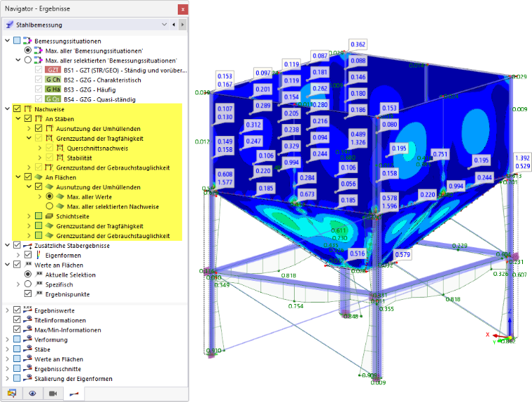
Task: Uncheck the Nachweise checkbox
Action: point(17,109)
